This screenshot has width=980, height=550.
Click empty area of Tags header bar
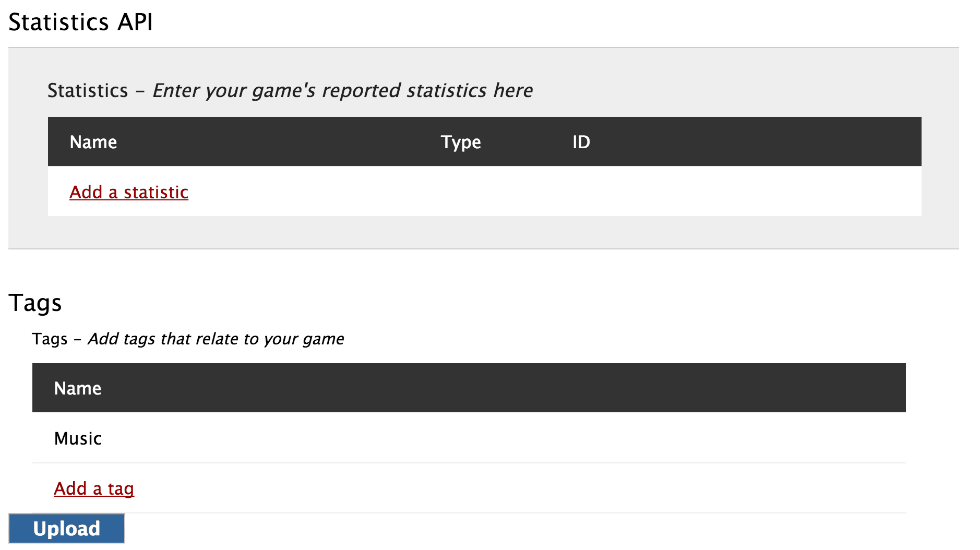522,388
